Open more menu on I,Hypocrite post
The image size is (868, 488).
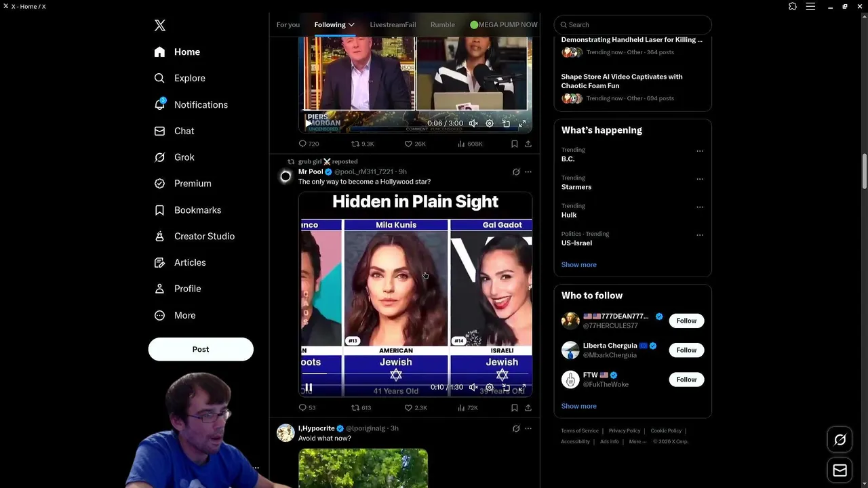click(x=528, y=428)
